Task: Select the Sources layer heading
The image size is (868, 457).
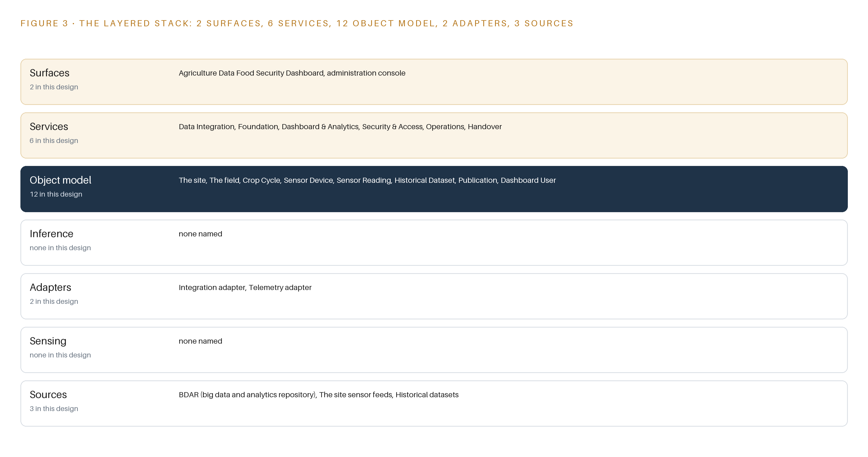Action: coord(48,394)
